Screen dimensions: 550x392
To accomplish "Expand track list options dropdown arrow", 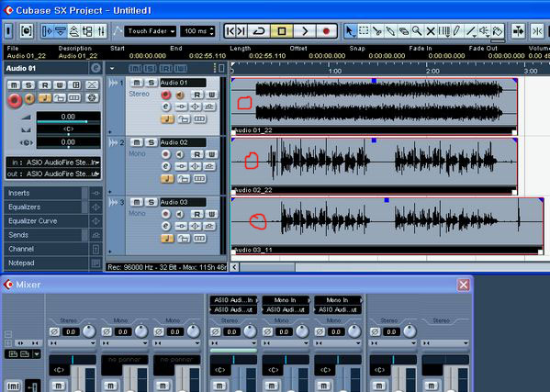I will pos(112,68).
